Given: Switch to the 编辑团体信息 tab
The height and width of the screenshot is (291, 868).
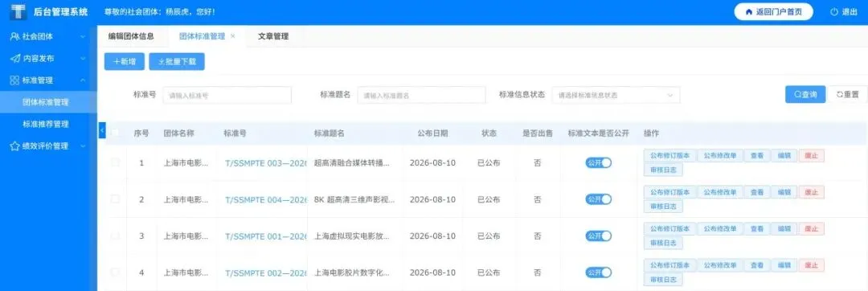Looking at the screenshot, I should pos(131,36).
